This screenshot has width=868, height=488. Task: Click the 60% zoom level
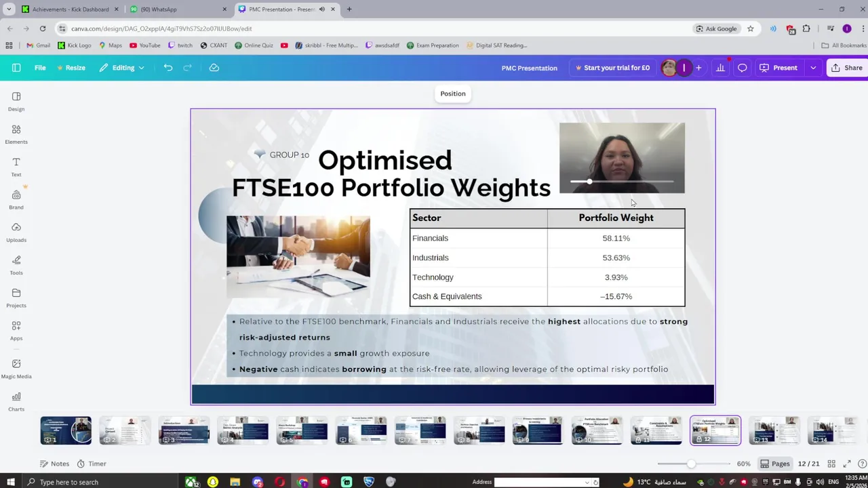pos(744,464)
